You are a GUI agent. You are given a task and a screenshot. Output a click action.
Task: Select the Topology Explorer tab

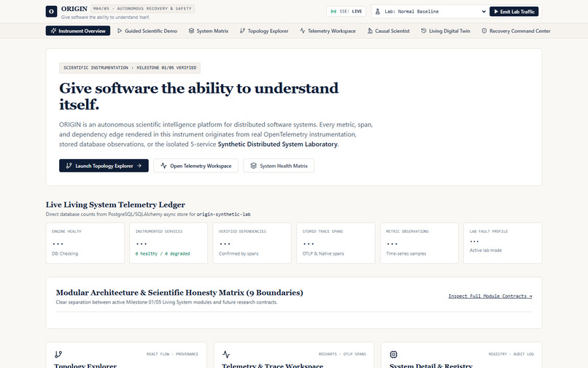click(x=264, y=31)
